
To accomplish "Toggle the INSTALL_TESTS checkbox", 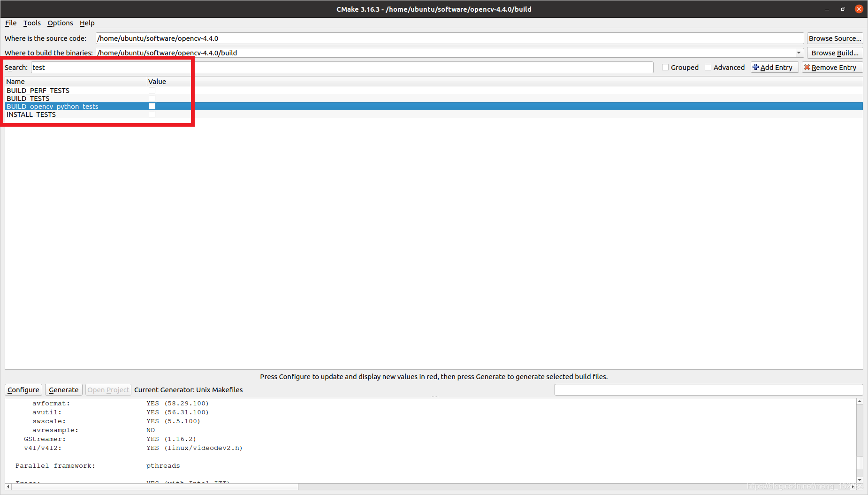I will [152, 114].
